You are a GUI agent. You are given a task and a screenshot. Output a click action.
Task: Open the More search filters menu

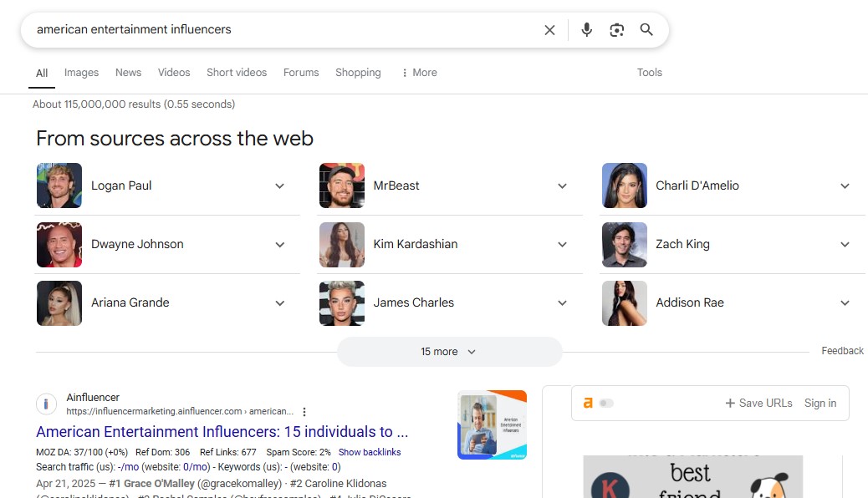pyautogui.click(x=419, y=73)
